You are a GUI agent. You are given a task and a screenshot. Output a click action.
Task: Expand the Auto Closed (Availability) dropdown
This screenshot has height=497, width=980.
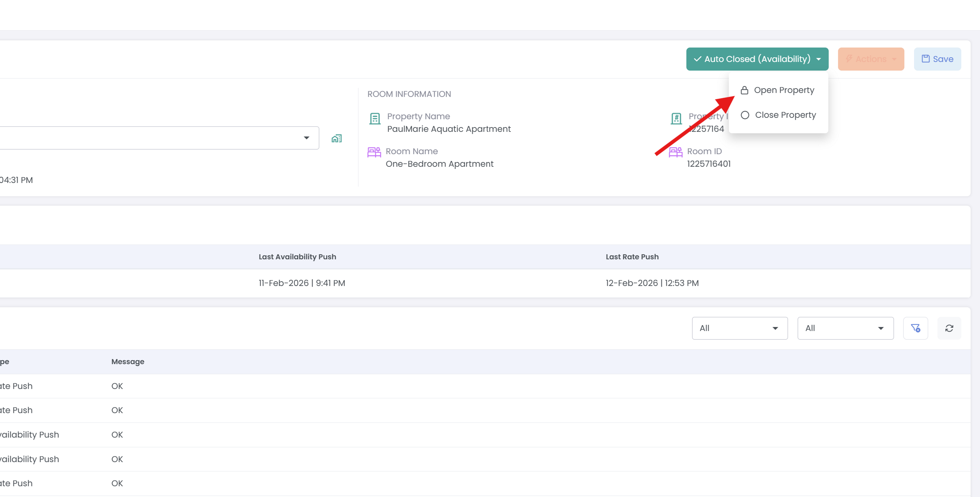(x=757, y=59)
